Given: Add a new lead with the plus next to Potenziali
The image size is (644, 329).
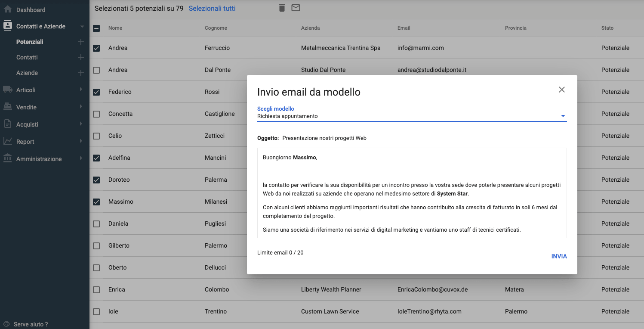Looking at the screenshot, I should (80, 41).
